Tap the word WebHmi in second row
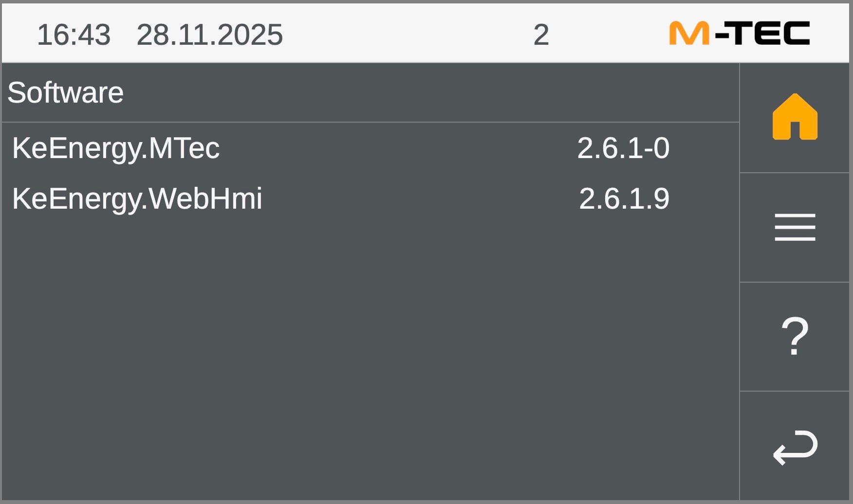Screen dimensions: 853x504 (x=205, y=198)
